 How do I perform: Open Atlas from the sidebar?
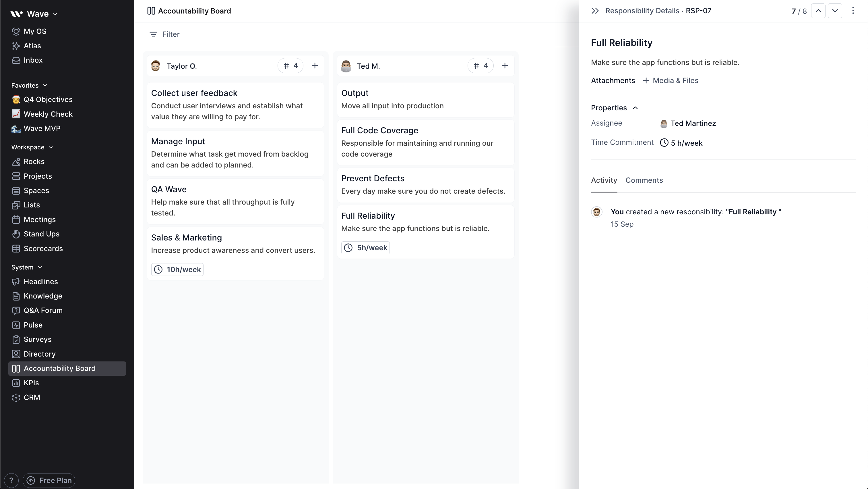click(x=32, y=46)
